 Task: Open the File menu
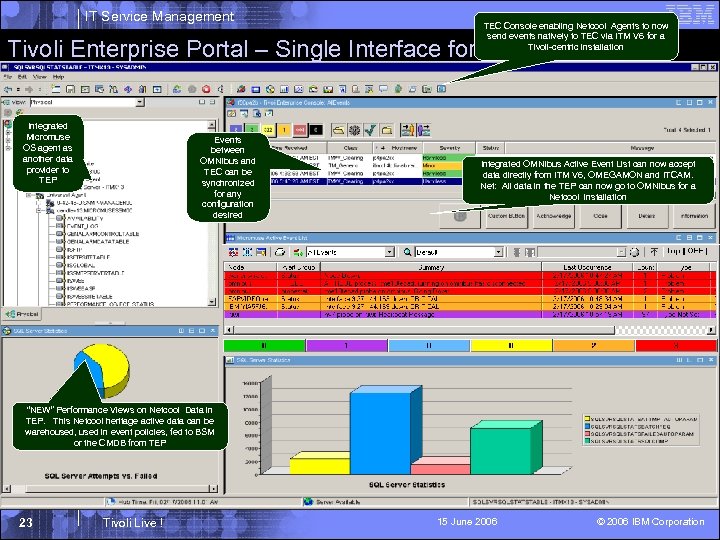[8, 77]
